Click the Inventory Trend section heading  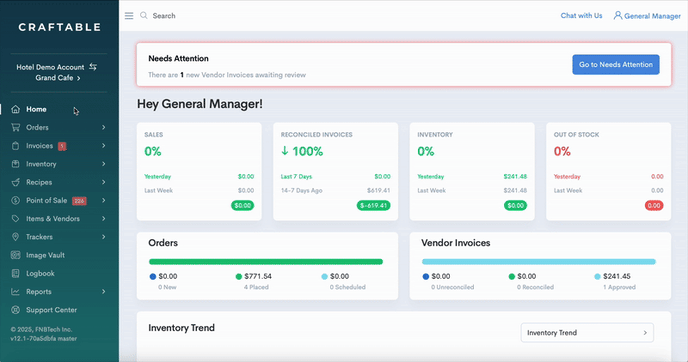tap(182, 328)
